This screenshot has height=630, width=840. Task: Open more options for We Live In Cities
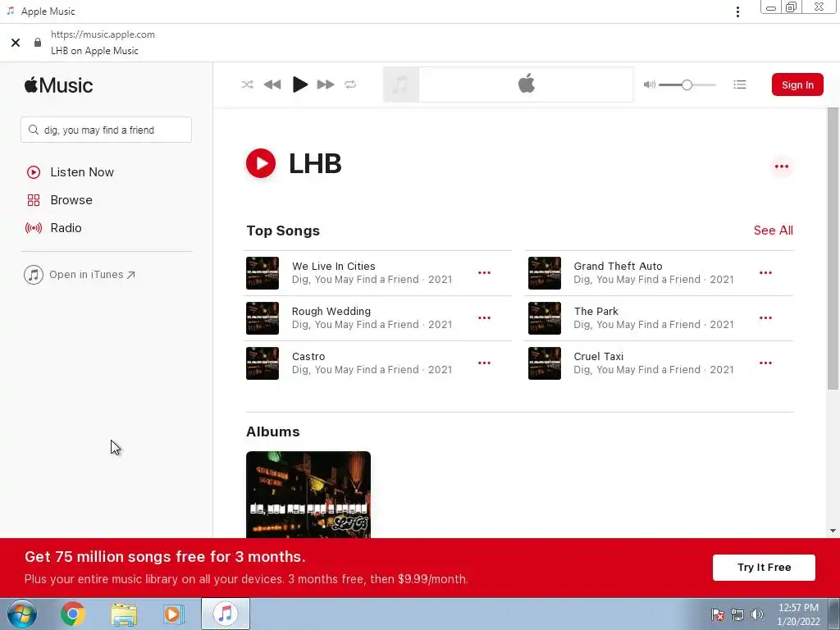(484, 272)
